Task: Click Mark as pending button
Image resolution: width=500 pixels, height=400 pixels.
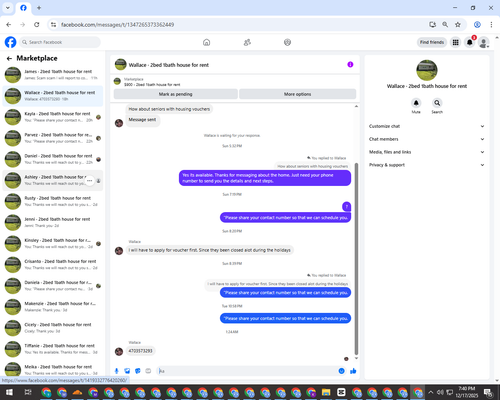Action: point(176,94)
